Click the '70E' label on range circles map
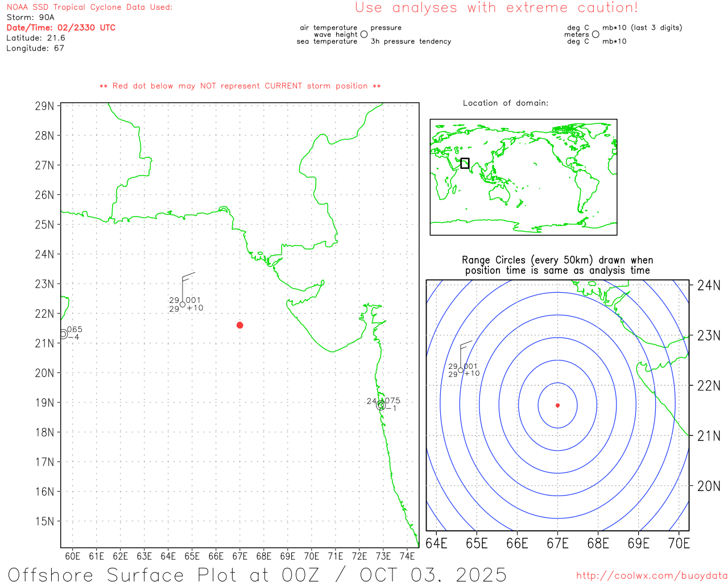Image resolution: width=728 pixels, height=582 pixels. [679, 543]
